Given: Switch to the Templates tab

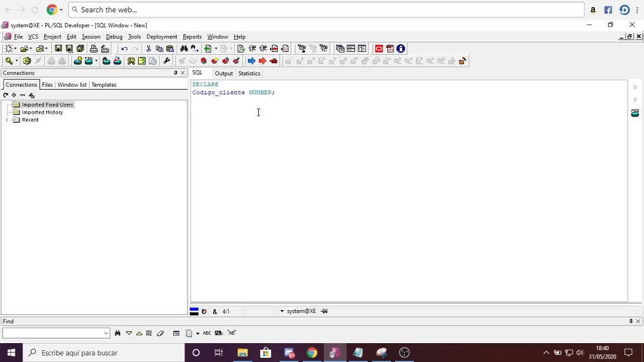Looking at the screenshot, I should click(x=104, y=84).
